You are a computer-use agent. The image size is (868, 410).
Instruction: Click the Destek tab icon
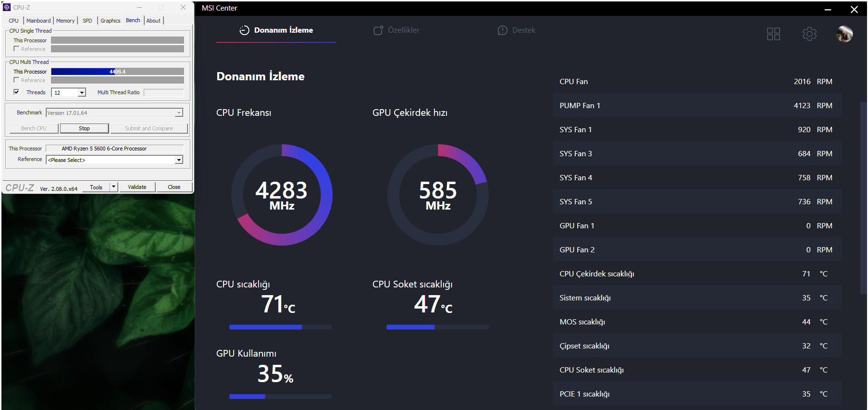(x=502, y=30)
